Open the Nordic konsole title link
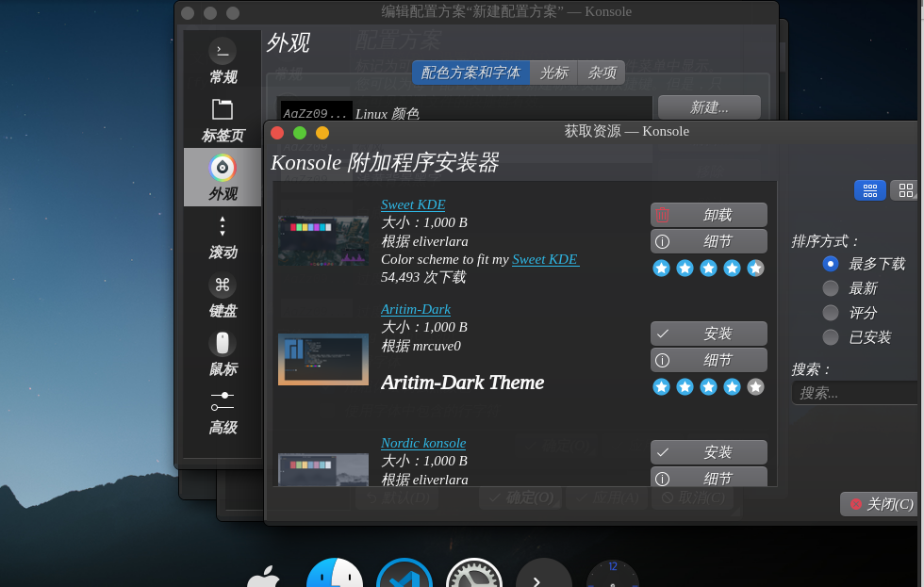Viewport: 924px width, 587px height. coord(423,444)
